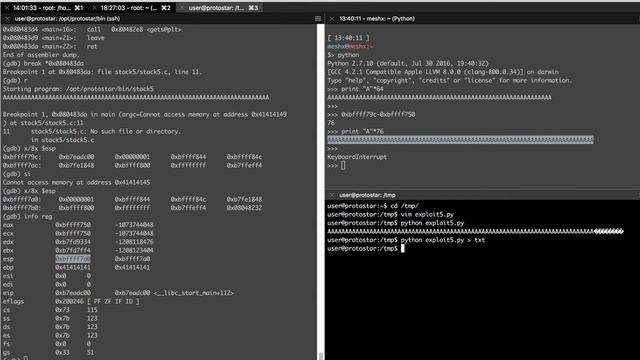Click the meshx Python pane title
This screenshot has height=360, width=640.
[x=377, y=19]
